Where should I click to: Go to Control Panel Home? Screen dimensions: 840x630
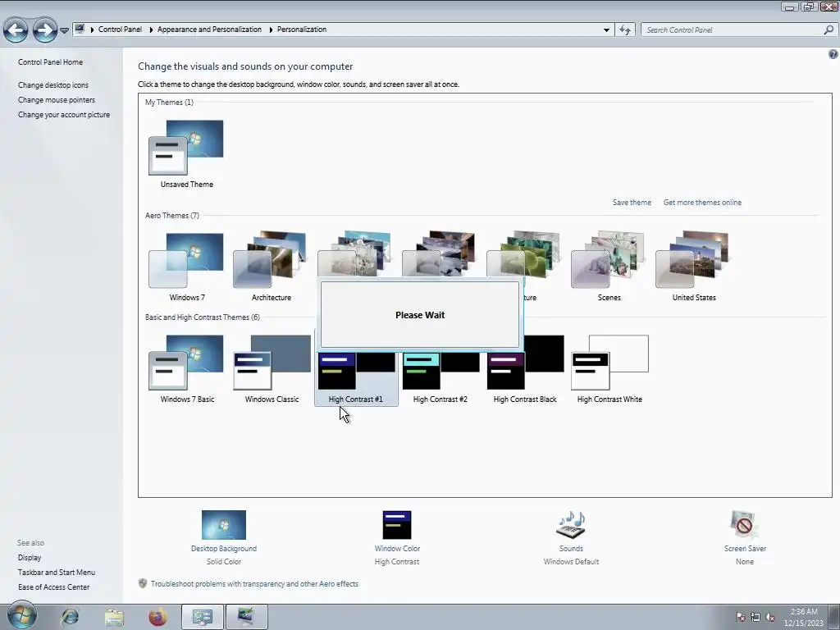[50, 62]
